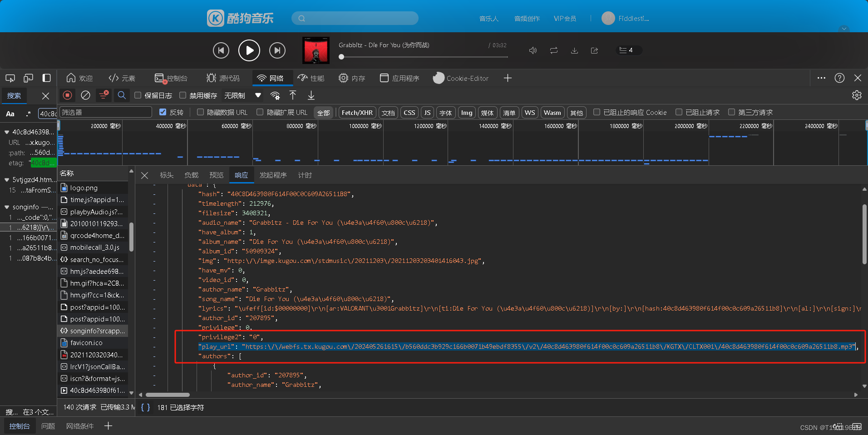Viewport: 868px width, 435px height.
Task: Switch to the 控制台 tab
Action: coord(171,78)
